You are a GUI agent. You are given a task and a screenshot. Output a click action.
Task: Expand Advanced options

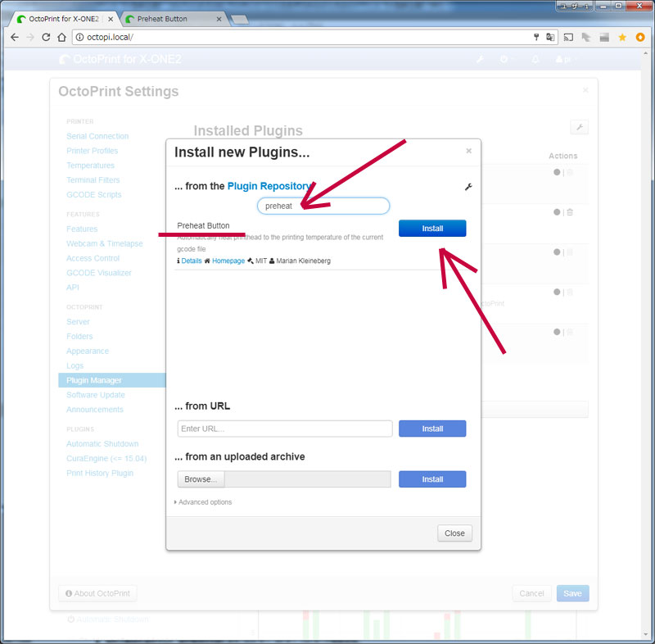[x=203, y=502]
